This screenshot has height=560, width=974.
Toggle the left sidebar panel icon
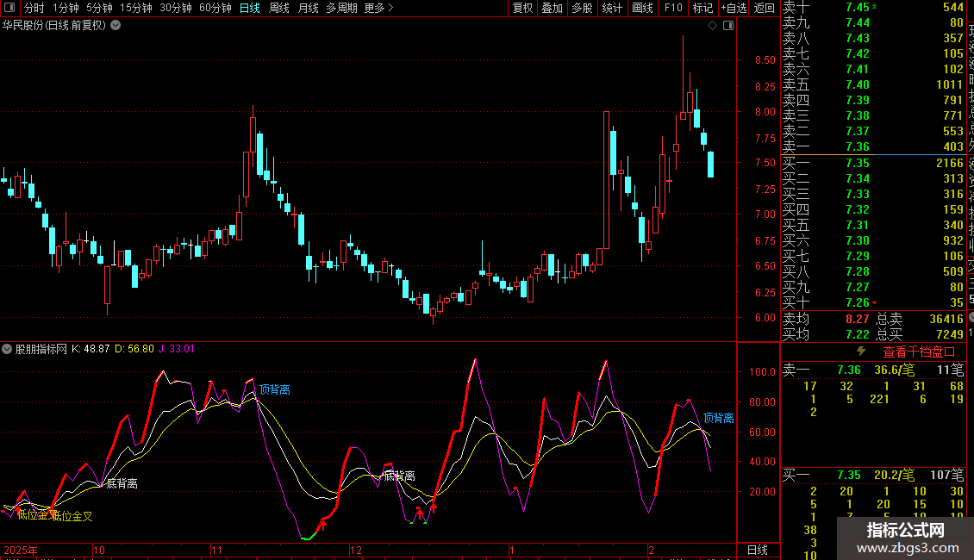tap(9, 8)
